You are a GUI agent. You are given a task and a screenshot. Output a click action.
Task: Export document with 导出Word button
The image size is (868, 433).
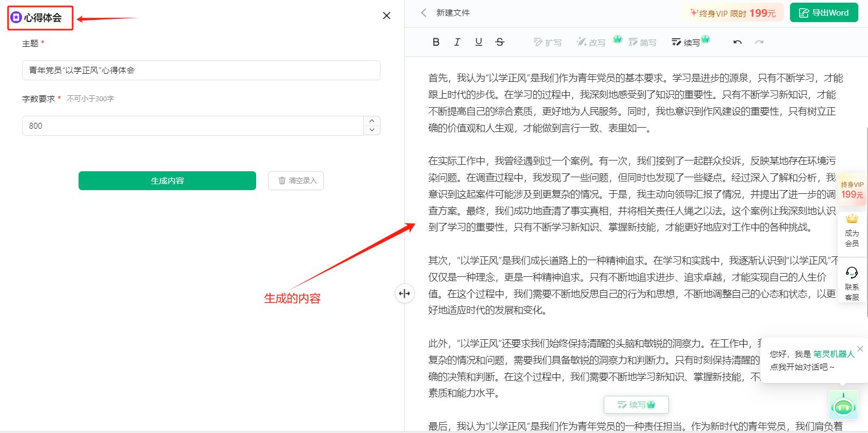pyautogui.click(x=823, y=13)
